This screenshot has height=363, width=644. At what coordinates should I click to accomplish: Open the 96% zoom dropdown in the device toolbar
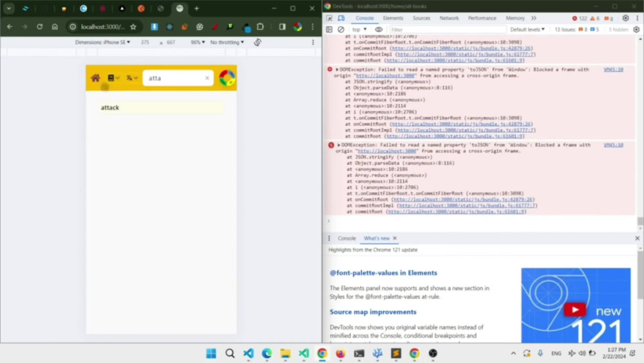click(198, 43)
